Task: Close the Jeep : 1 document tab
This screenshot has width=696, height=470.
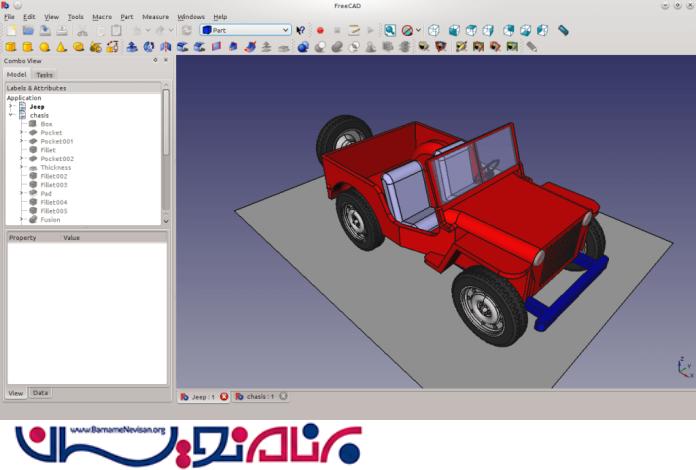Action: (224, 397)
